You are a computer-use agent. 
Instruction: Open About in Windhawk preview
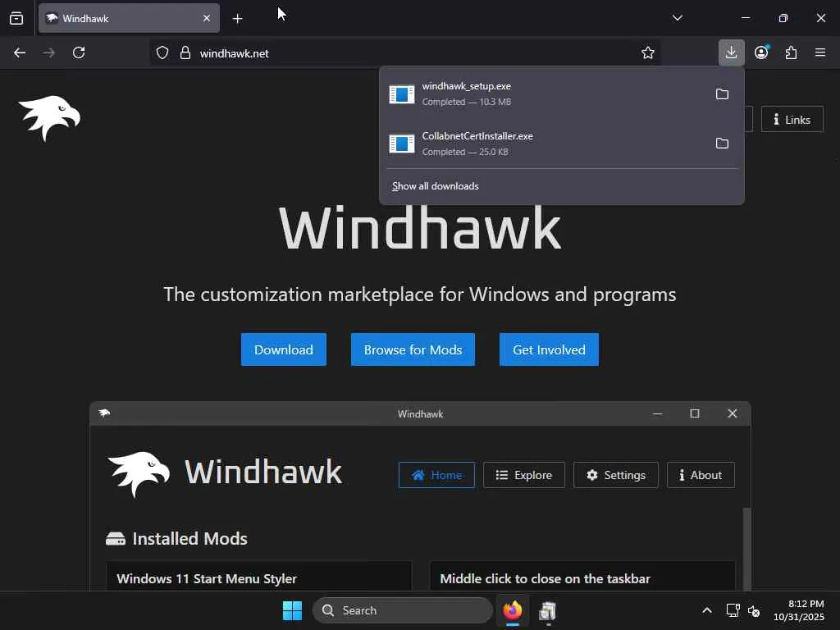(701, 475)
